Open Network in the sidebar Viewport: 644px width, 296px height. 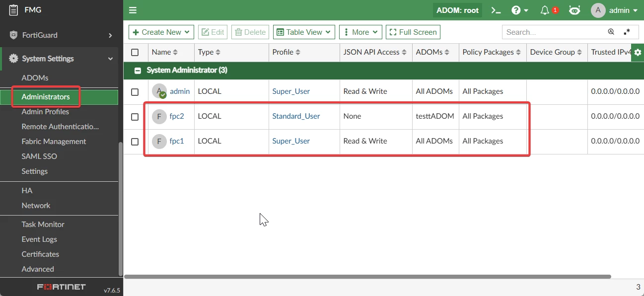click(36, 206)
